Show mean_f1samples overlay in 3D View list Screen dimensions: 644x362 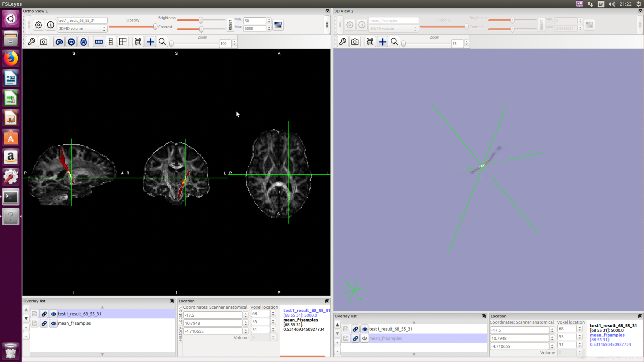click(365, 338)
